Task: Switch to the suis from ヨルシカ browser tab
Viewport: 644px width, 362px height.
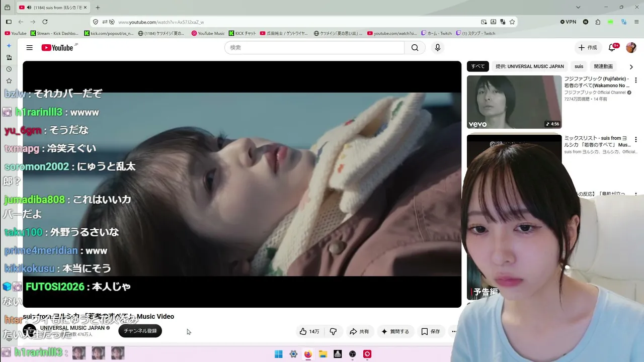Action: tap(53, 8)
